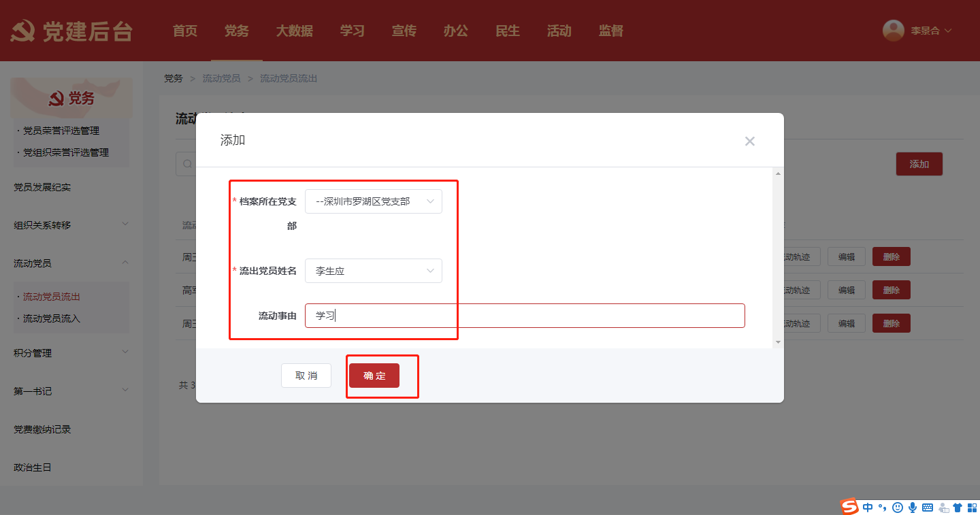
Task: Open the Sogou toolbox grid icon
Action: (x=972, y=508)
